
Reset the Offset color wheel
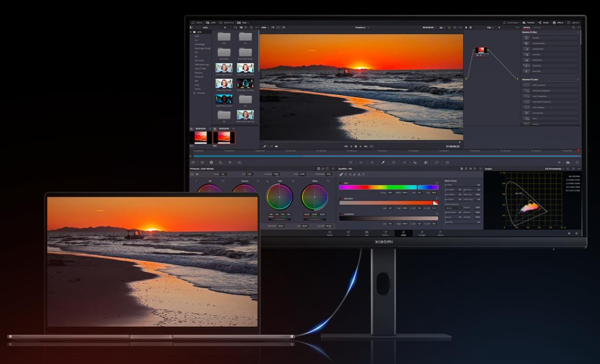click(328, 180)
